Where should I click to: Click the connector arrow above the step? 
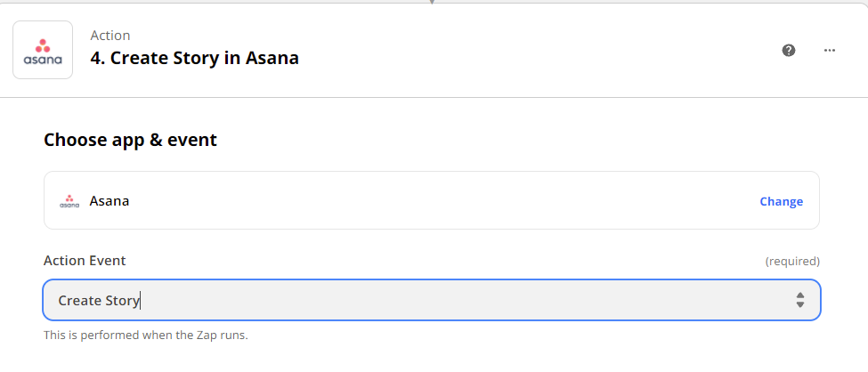(432, 2)
